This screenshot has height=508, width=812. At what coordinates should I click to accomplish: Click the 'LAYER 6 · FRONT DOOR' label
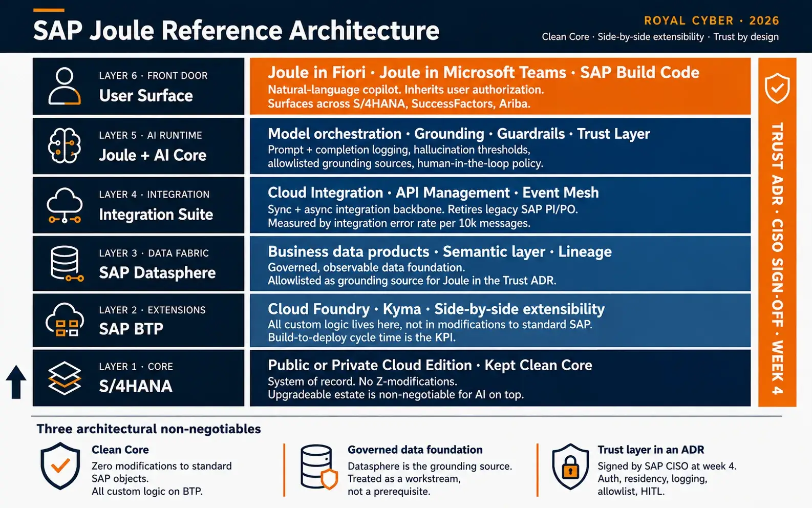(x=153, y=76)
